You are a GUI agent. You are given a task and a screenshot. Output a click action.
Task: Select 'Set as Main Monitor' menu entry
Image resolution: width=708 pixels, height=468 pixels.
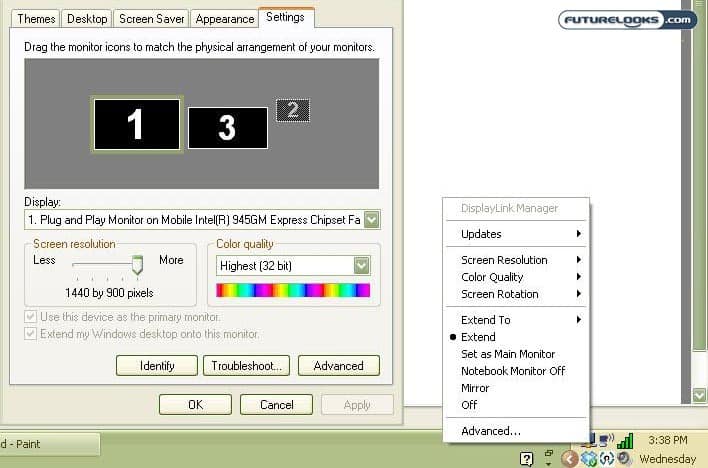(507, 354)
